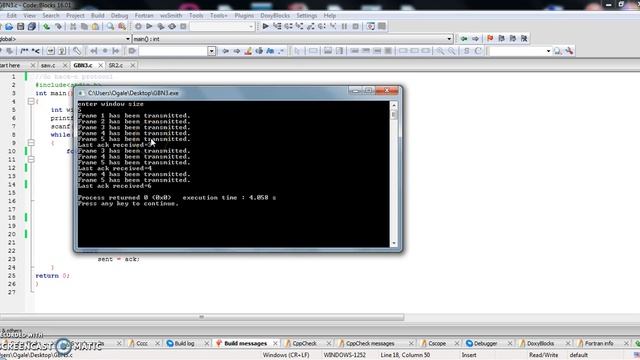Switch to the Fortran info tab
Screen dimensions: 640x360
click(599, 344)
